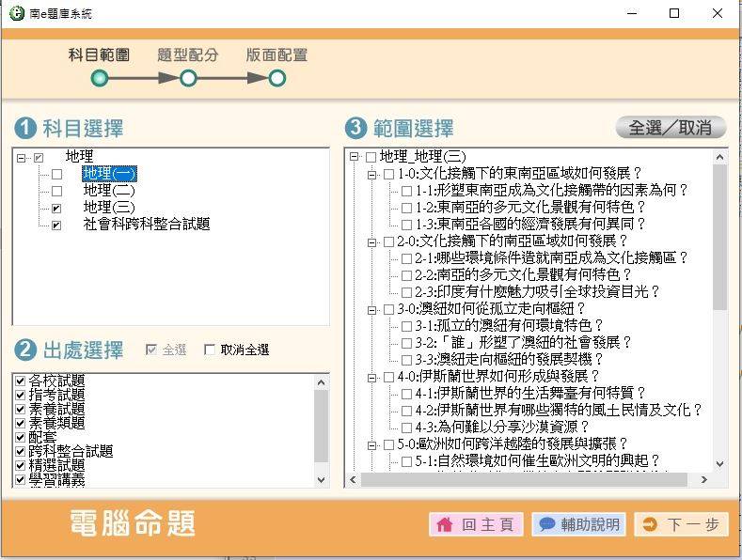This screenshot has width=742, height=560.
Task: Click the home icon on 回主頁
Action: [x=444, y=524]
